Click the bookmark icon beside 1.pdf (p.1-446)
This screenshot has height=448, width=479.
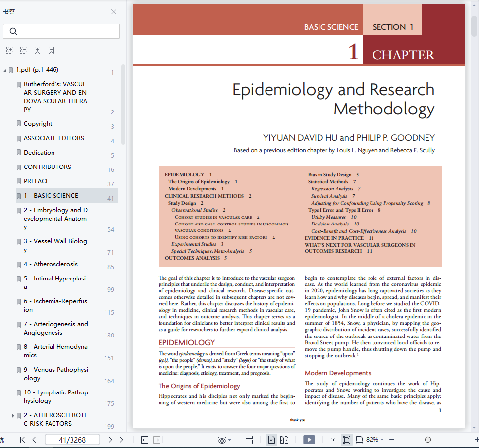(x=11, y=70)
